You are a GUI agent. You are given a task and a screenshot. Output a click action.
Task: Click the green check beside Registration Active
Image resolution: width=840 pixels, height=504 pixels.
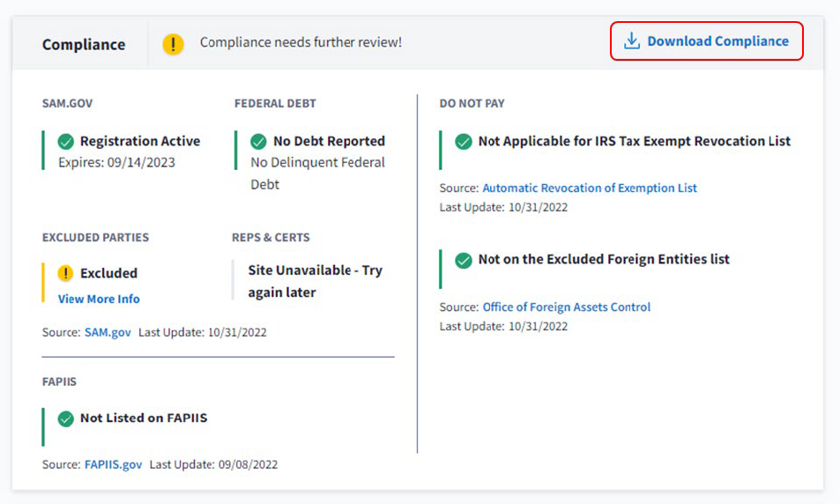(x=66, y=141)
